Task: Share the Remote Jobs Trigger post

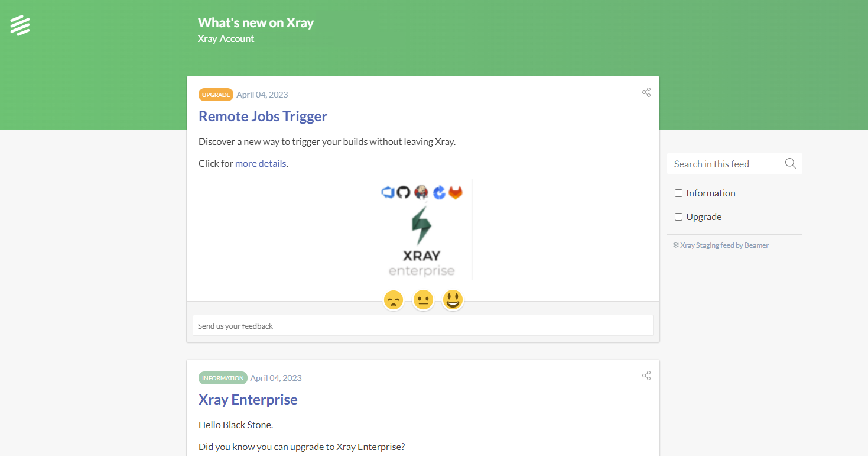Action: point(646,92)
